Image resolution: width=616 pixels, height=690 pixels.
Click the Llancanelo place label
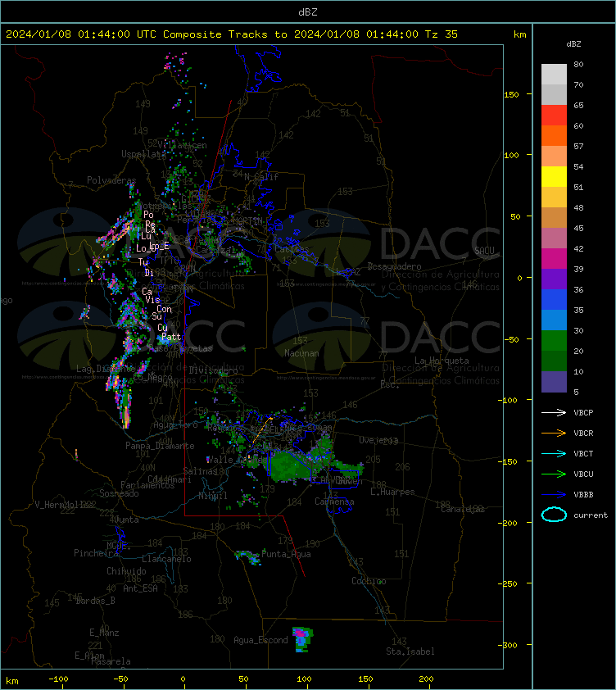[x=166, y=559]
